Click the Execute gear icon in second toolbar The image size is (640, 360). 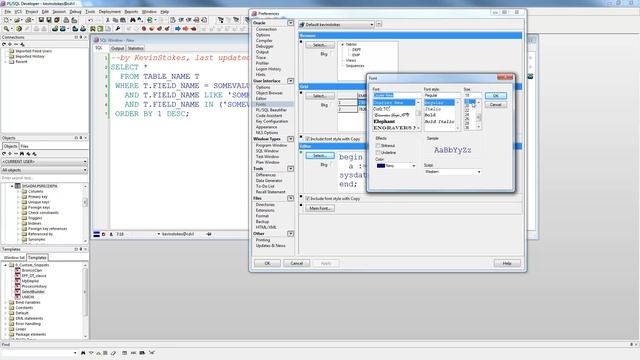point(19,29)
